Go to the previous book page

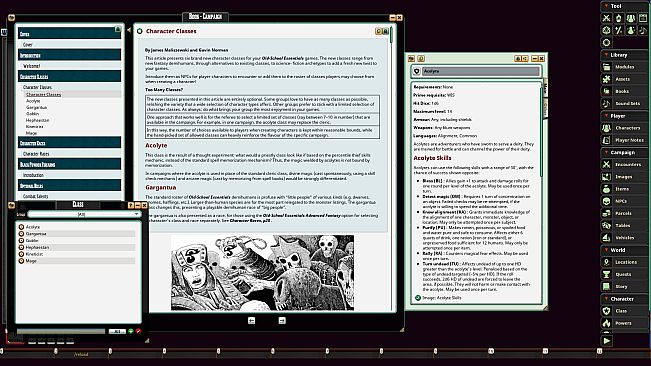coord(252,320)
